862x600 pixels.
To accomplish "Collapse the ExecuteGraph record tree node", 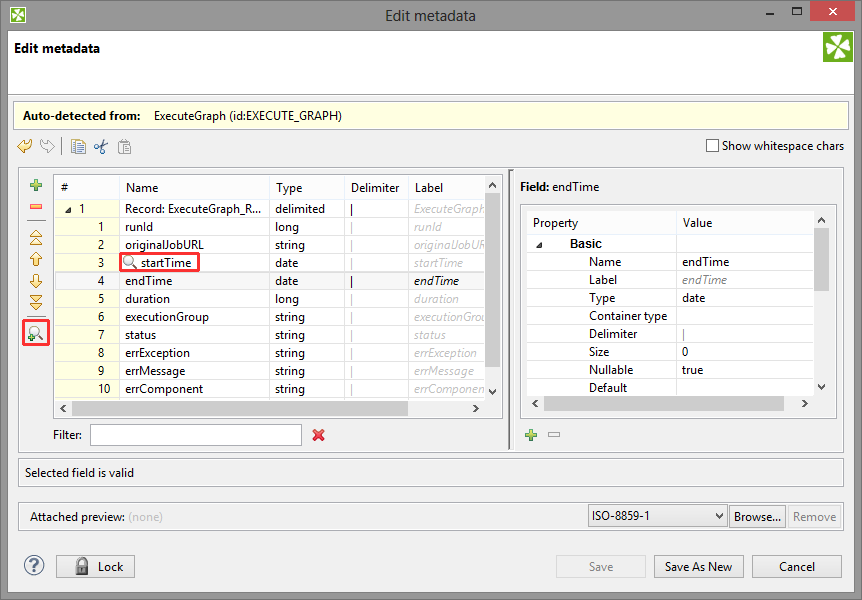I will pyautogui.click(x=68, y=209).
